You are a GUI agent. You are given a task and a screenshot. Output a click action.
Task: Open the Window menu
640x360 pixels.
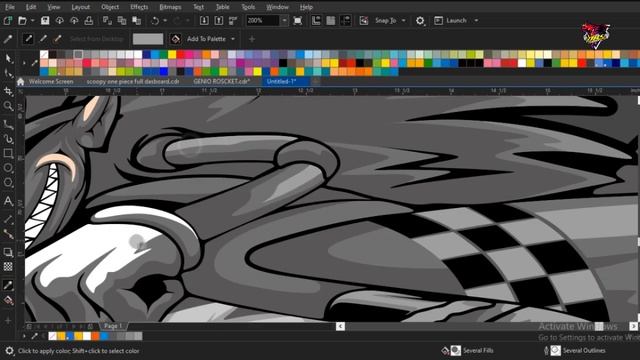[277, 7]
